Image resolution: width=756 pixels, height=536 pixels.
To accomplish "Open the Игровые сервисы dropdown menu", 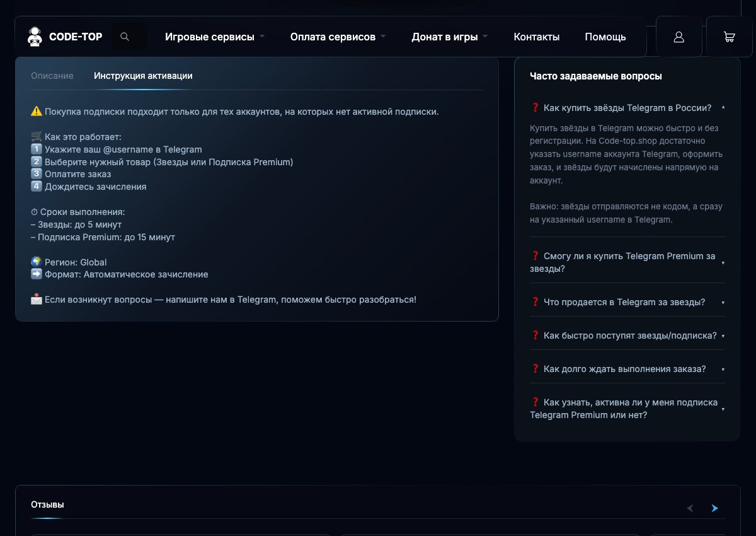I will pyautogui.click(x=215, y=37).
